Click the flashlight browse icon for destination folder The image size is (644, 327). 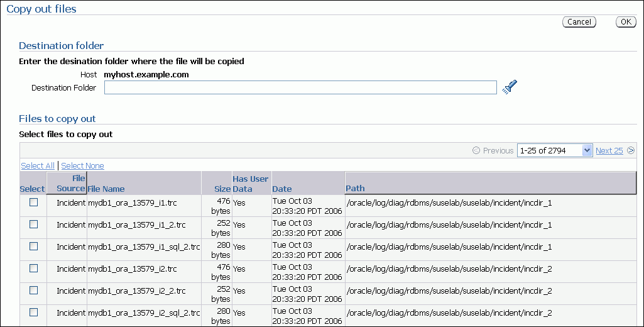[510, 87]
